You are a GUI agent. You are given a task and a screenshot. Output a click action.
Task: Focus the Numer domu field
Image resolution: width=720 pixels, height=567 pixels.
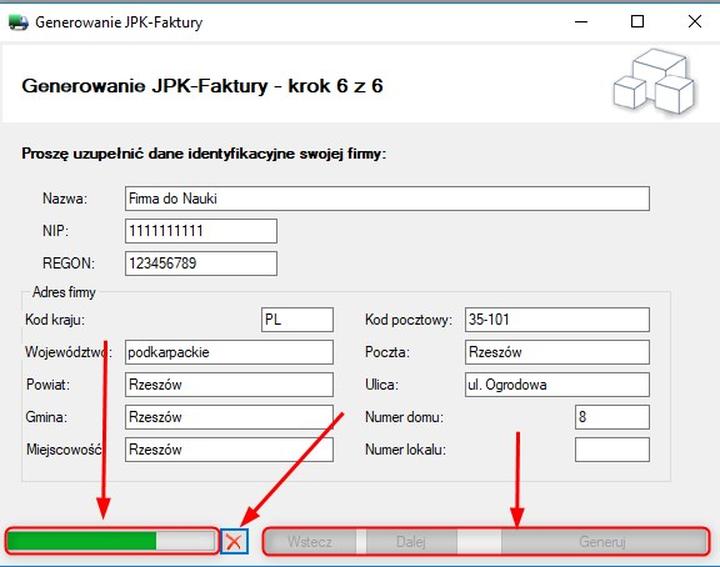click(612, 417)
